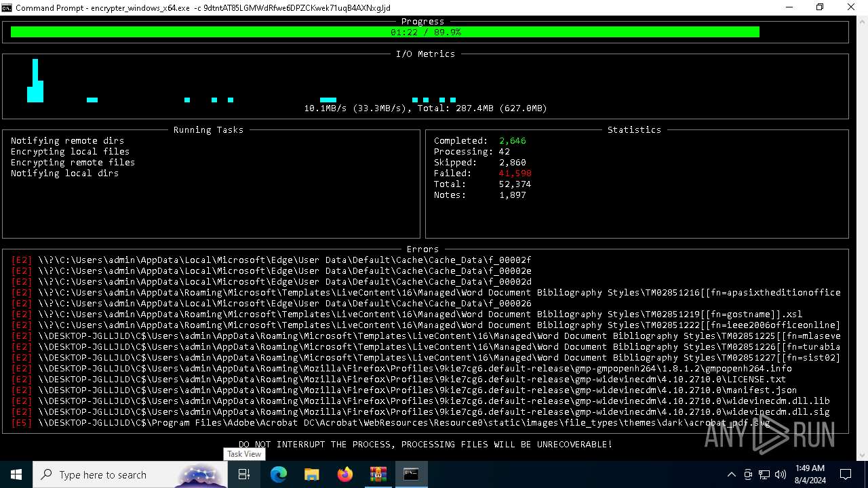Select the Command Prompt taskbar icon
This screenshot has width=868, height=488.
(x=411, y=474)
